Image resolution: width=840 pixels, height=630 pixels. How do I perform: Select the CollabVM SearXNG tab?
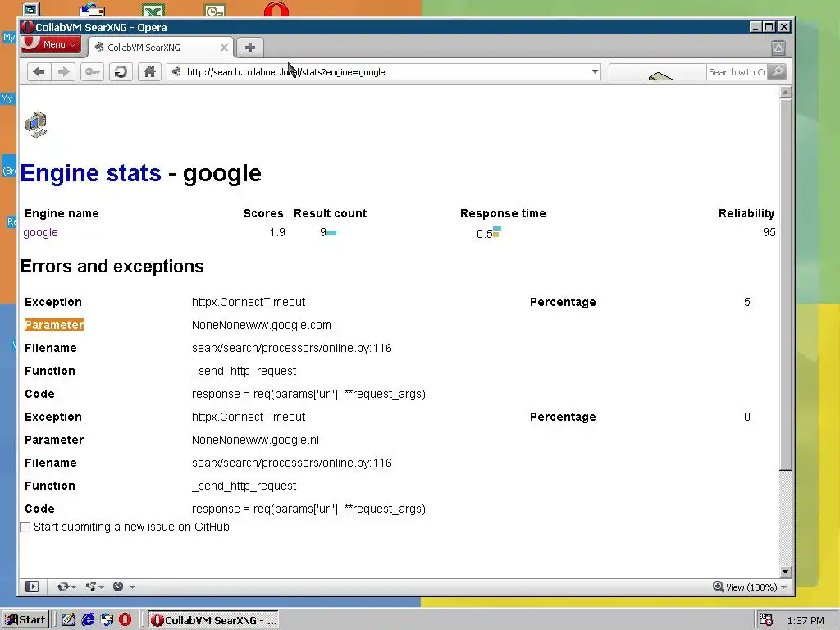(160, 48)
